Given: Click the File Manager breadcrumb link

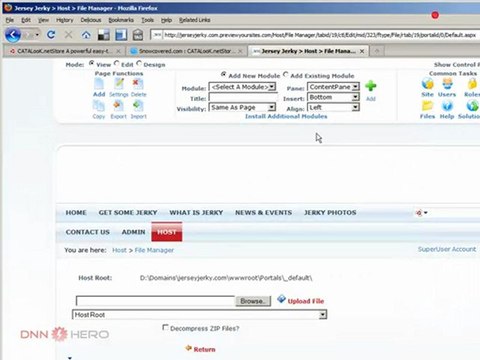Looking at the screenshot, I should (154, 250).
